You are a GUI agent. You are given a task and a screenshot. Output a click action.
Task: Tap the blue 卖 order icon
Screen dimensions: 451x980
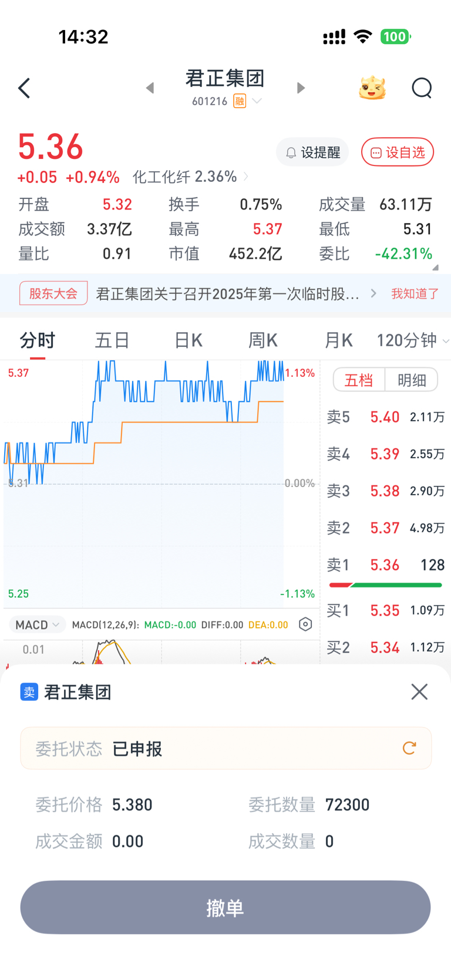click(29, 692)
